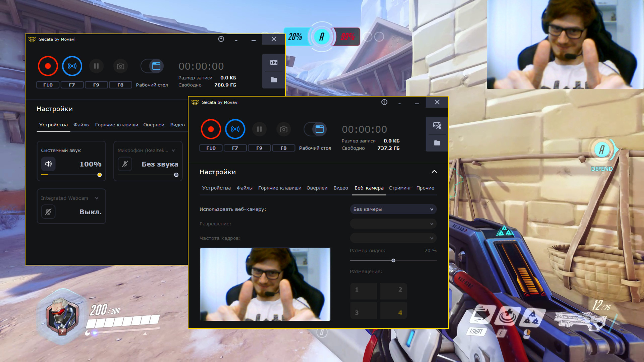
Task: Click the F10 hotkey button in front window
Action: coord(211,148)
